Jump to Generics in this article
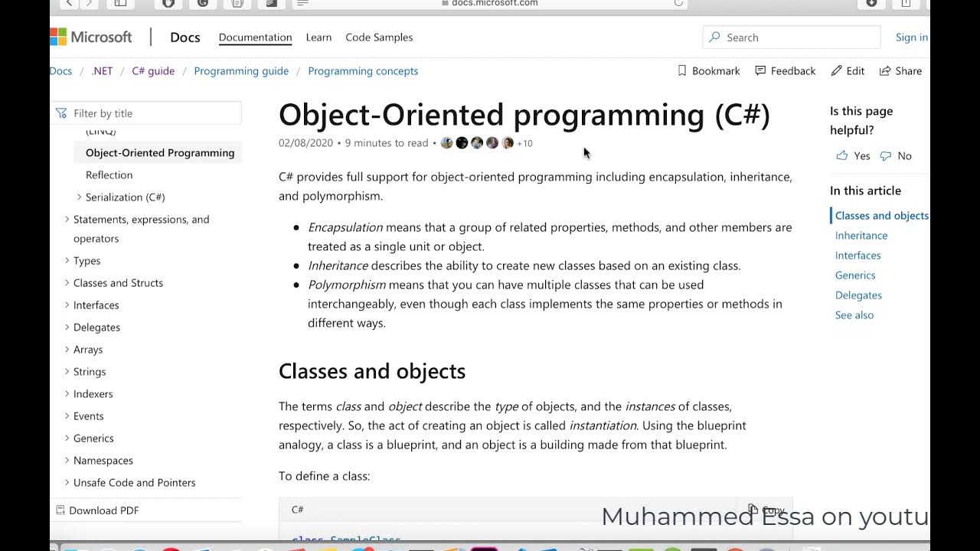This screenshot has height=551, width=980. (855, 275)
